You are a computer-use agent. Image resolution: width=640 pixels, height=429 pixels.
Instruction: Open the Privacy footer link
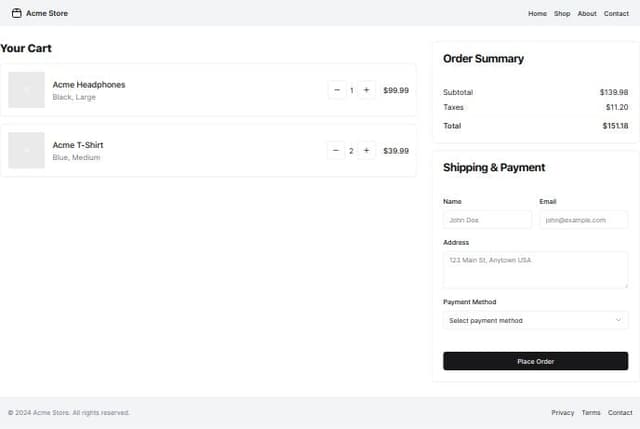[x=563, y=412]
